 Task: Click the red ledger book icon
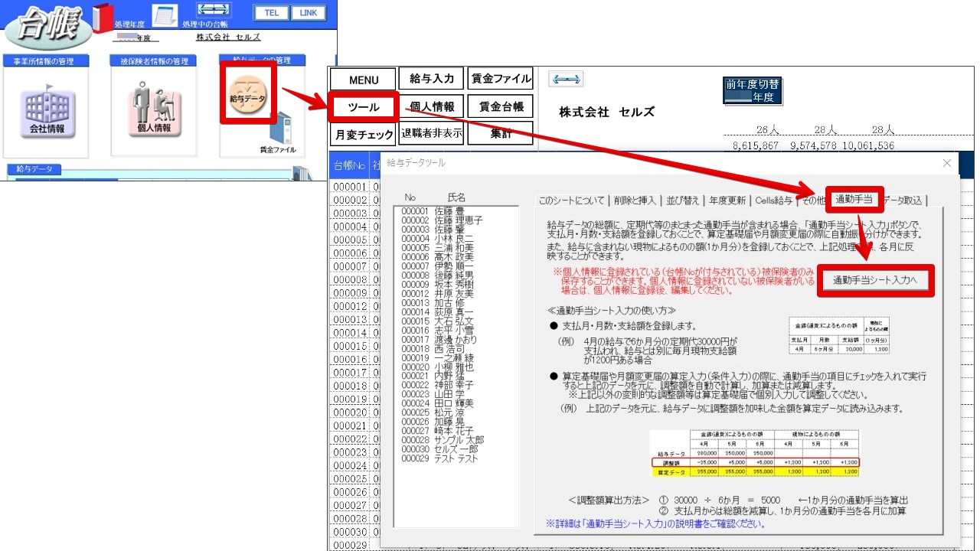(x=101, y=18)
